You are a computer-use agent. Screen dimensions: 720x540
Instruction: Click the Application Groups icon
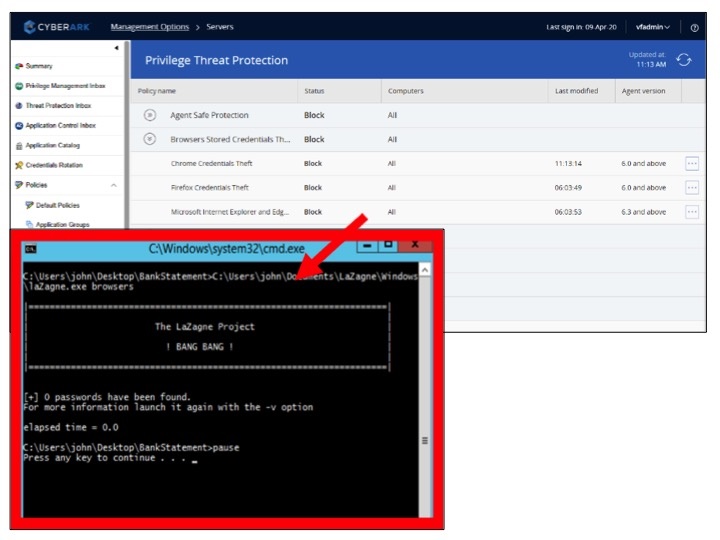coord(29,224)
